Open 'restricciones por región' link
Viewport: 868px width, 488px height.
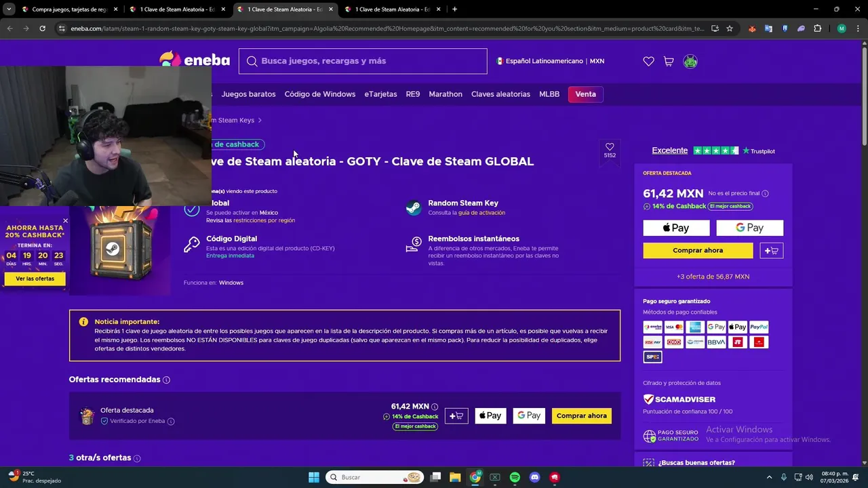(264, 220)
